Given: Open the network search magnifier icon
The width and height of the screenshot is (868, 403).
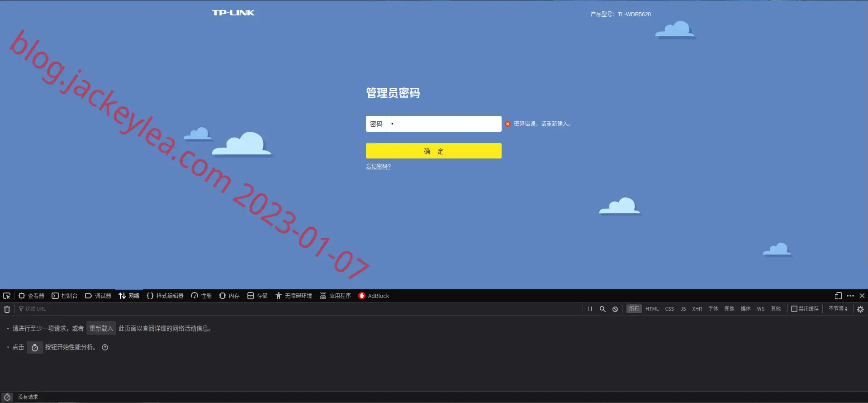Looking at the screenshot, I should [602, 309].
